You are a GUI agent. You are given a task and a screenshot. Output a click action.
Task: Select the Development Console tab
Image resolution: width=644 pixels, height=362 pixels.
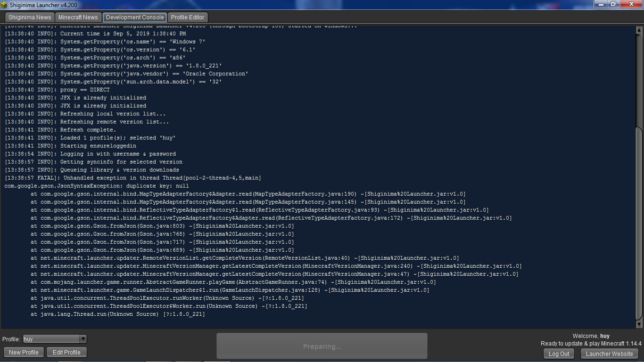(135, 17)
